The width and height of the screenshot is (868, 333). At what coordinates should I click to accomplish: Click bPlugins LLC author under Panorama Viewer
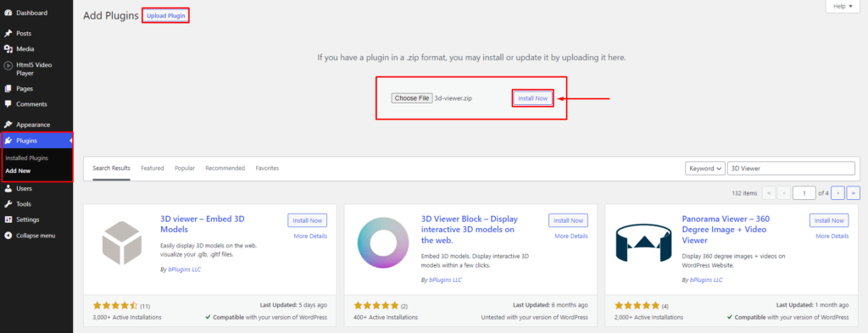click(x=706, y=280)
